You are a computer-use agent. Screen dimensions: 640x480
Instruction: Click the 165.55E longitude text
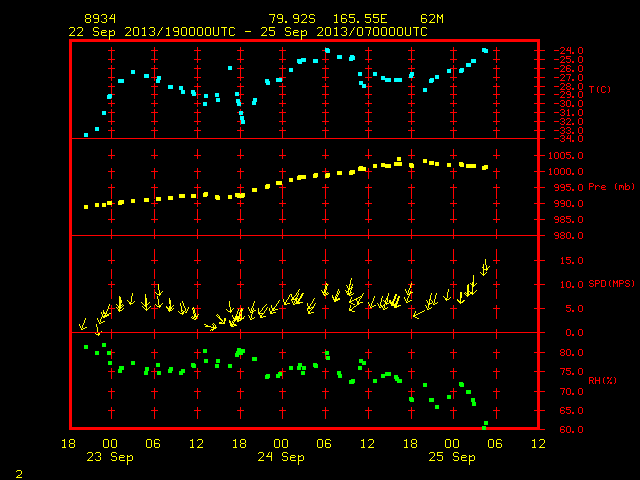pos(360,19)
